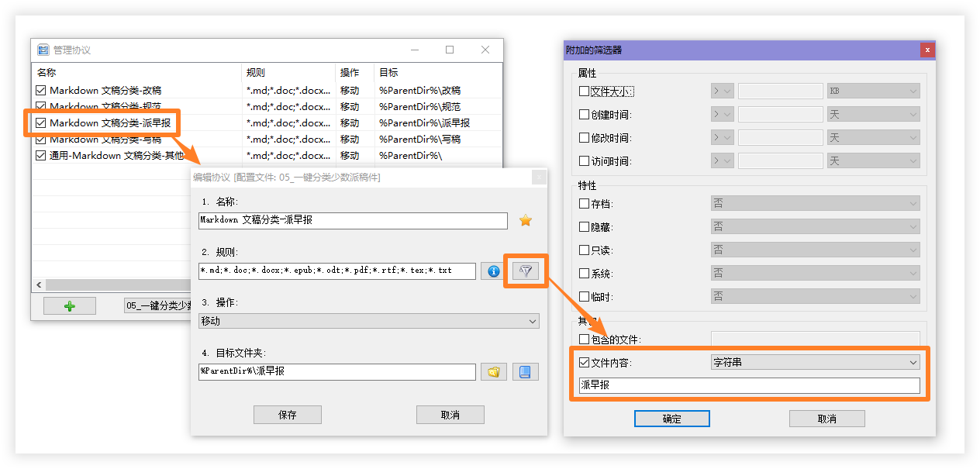Click 确定 in the filter dialog

click(x=671, y=419)
